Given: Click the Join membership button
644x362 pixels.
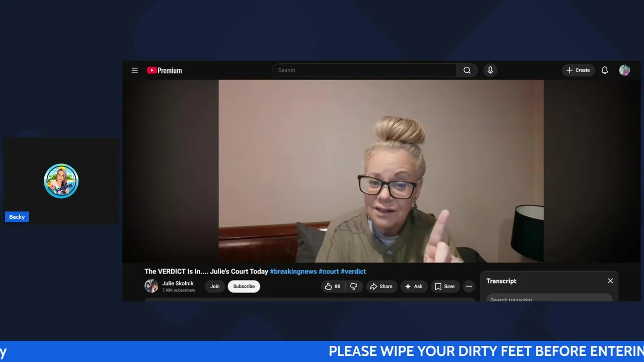Looking at the screenshot, I should (215, 286).
